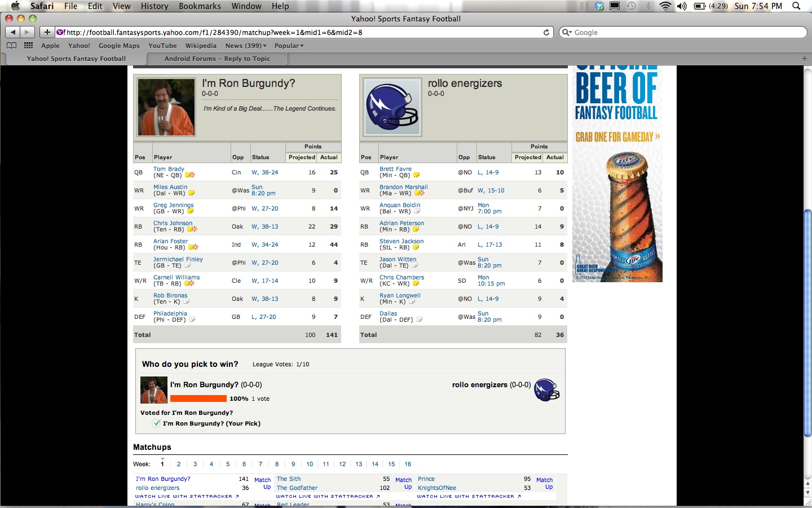Screen dimensions: 812x508
Task: Switch to Android Forums Reply to Topic tab
Action: click(x=217, y=59)
